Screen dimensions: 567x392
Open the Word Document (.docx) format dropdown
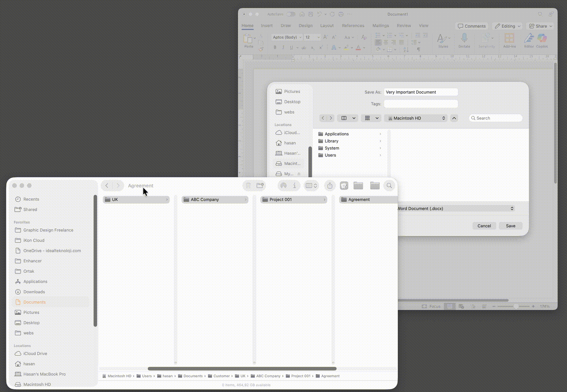[455, 209]
